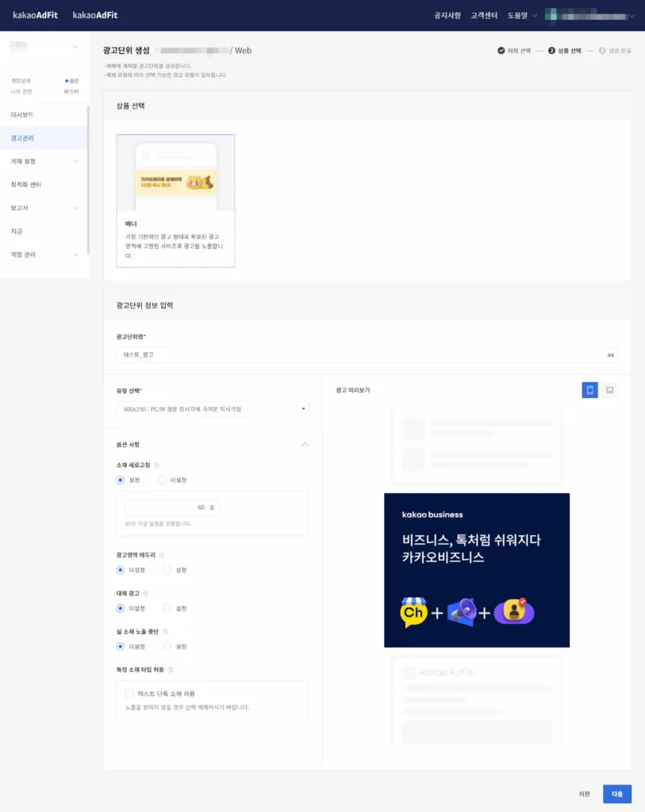
Task: Click the completed 매체 선택 step icon
Action: 499,48
